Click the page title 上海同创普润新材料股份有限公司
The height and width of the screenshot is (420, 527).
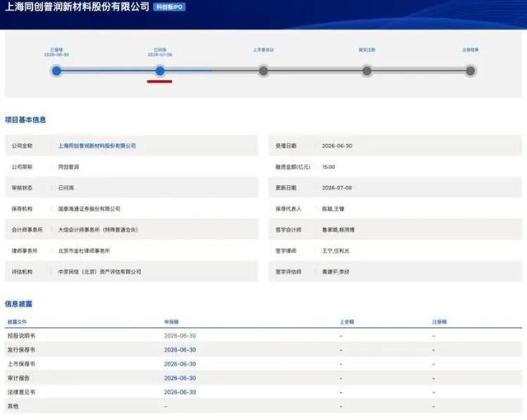point(77,7)
